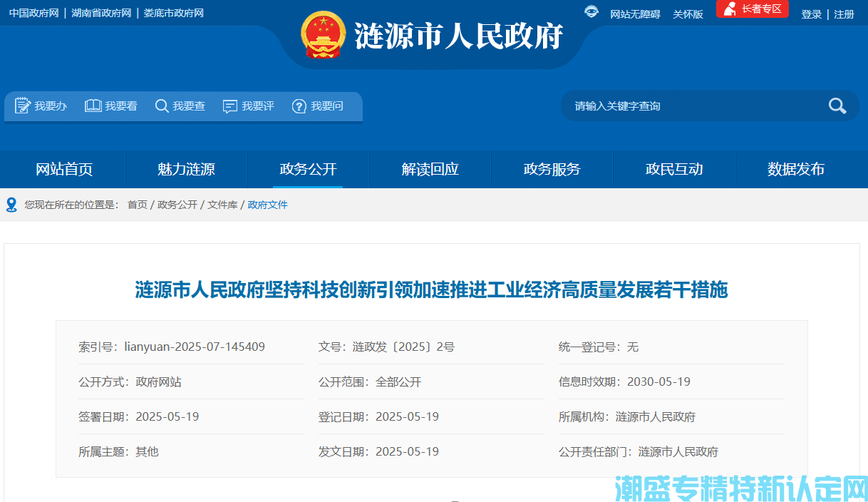Click the 我要看 label text

coord(121,106)
